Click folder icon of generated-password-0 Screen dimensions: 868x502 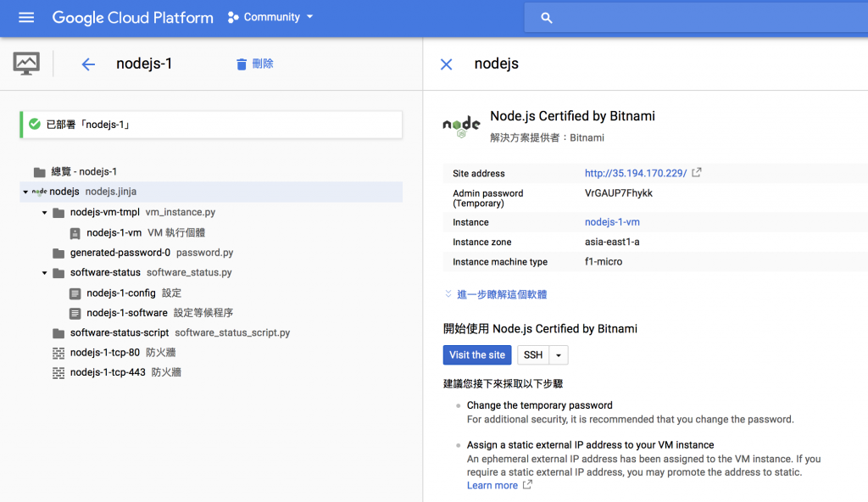(58, 254)
